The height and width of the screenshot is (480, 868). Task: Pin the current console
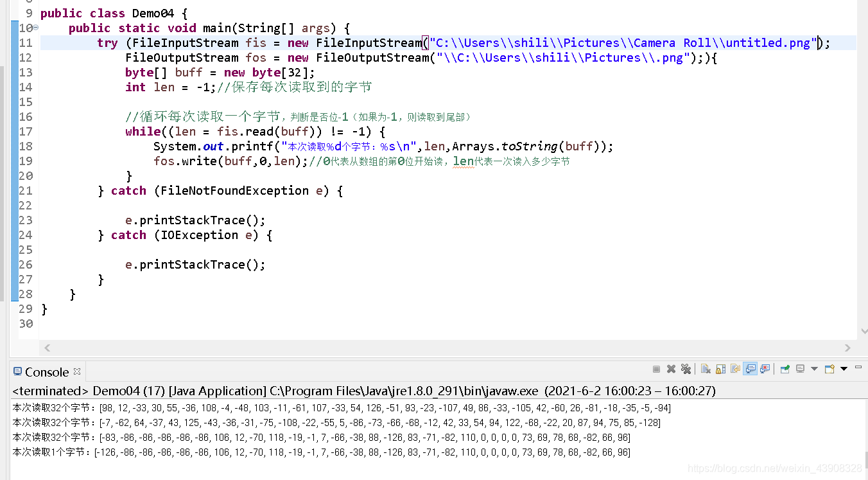[x=785, y=369]
